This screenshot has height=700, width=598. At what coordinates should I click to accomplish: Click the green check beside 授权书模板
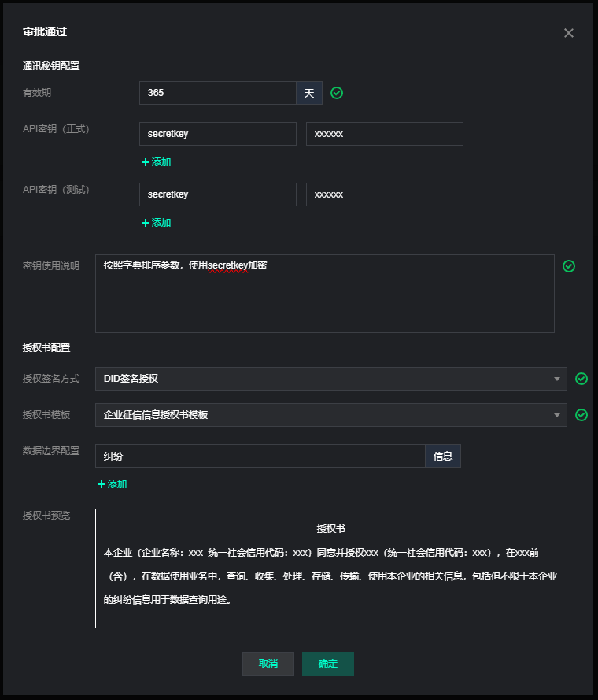coord(581,415)
